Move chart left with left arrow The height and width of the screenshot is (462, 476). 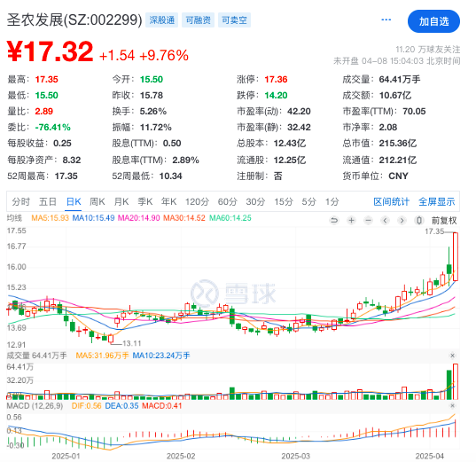click(x=385, y=220)
